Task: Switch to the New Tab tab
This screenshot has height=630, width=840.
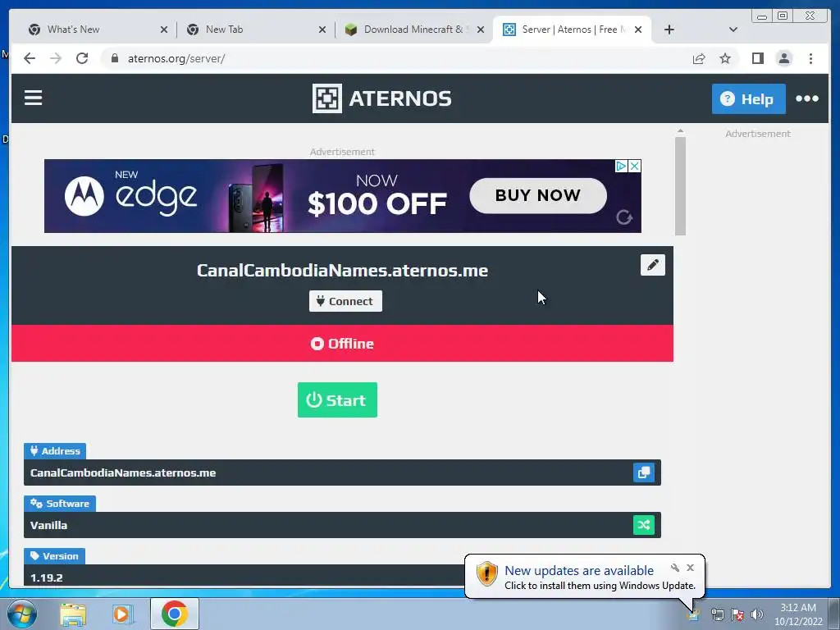Action: pos(253,30)
